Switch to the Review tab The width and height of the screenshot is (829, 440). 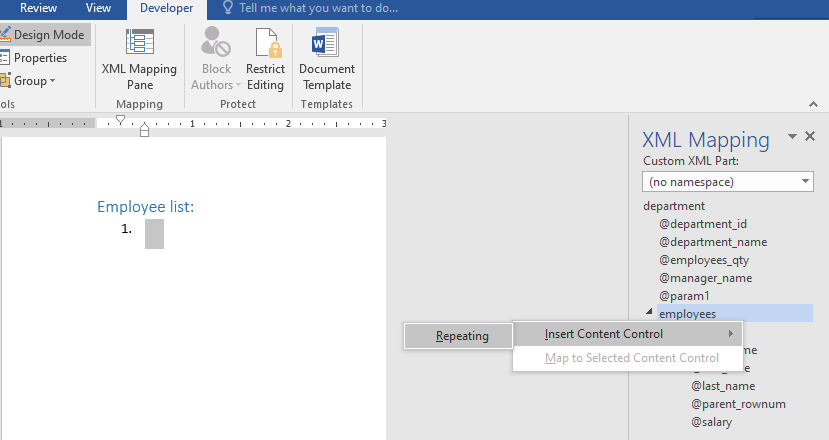(38, 8)
